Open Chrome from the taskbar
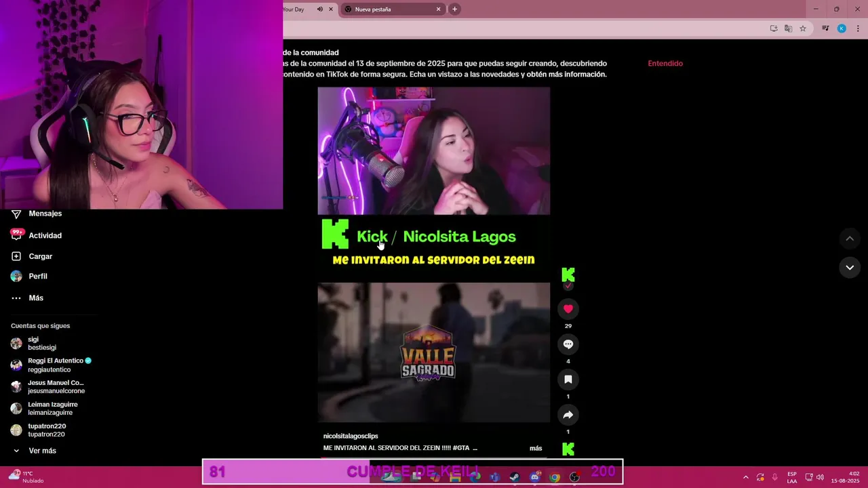Screen dimensions: 868x488 555,477
